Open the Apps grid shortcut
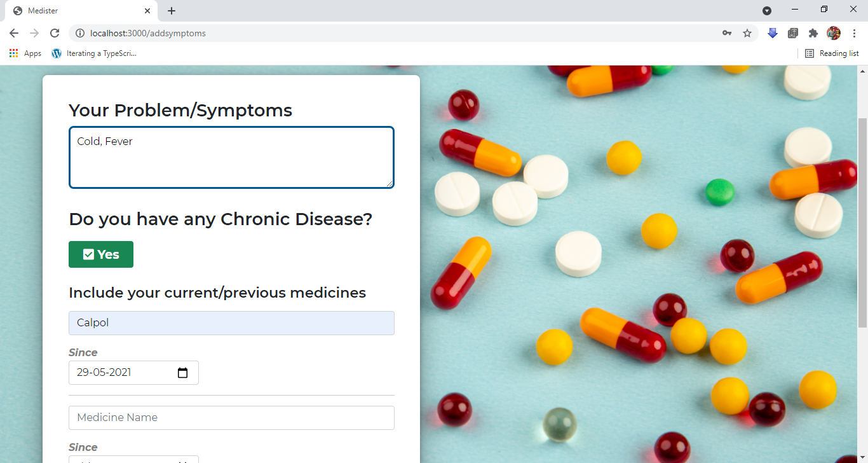Viewport: 868px width, 463px height. (25, 53)
